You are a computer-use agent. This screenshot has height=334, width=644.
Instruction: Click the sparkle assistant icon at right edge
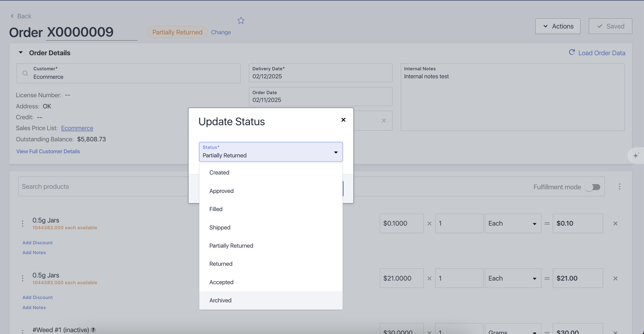pos(636,155)
